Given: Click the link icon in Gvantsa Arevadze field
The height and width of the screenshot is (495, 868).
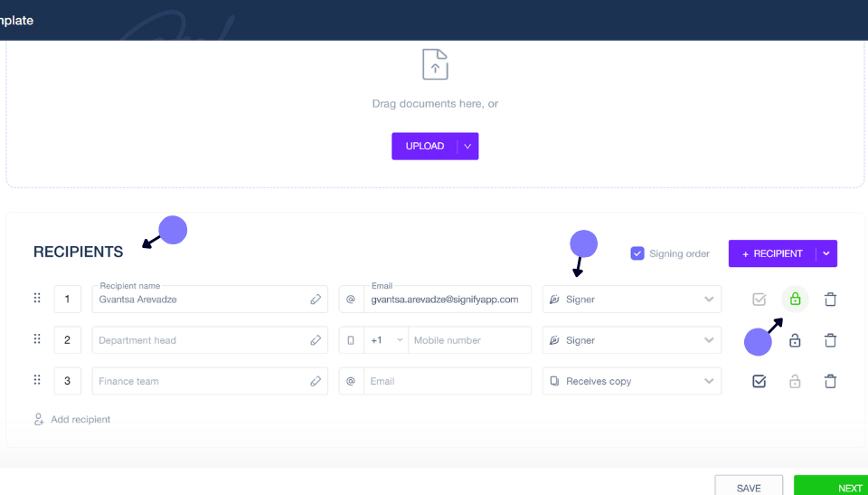Looking at the screenshot, I should (x=316, y=300).
